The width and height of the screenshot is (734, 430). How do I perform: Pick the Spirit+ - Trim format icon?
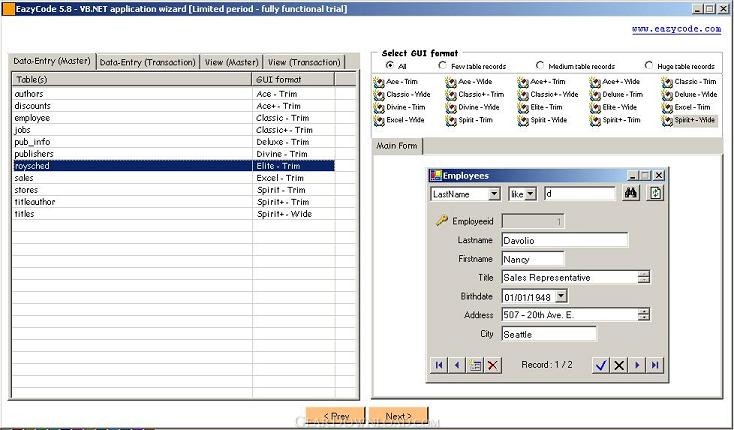tap(595, 121)
